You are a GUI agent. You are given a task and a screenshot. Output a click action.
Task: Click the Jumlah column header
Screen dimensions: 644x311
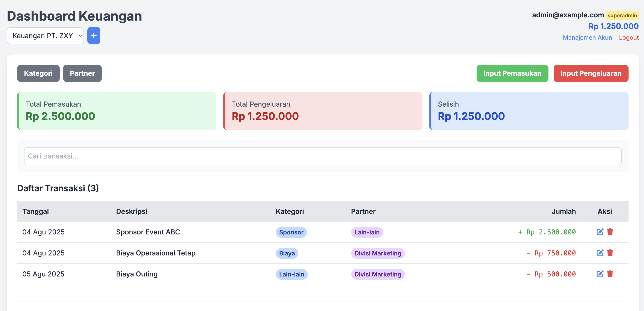click(x=563, y=211)
